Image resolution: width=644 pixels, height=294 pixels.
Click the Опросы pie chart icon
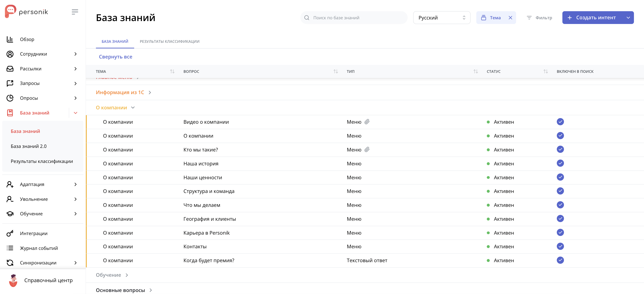point(10,98)
